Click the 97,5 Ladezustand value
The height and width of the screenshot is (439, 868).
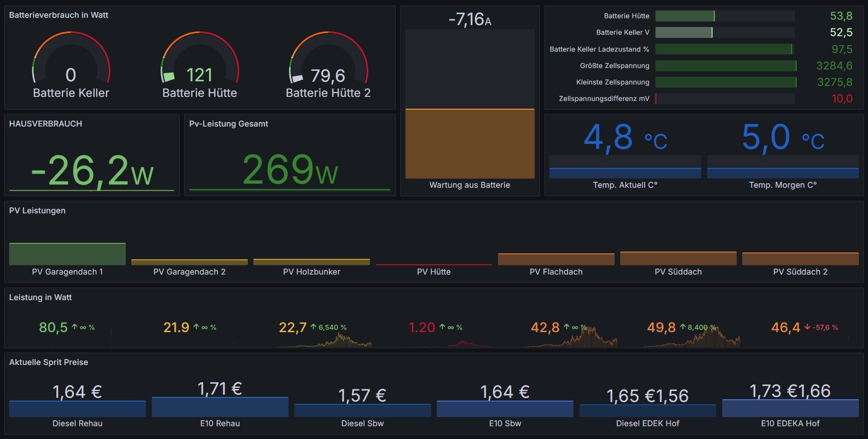click(842, 49)
